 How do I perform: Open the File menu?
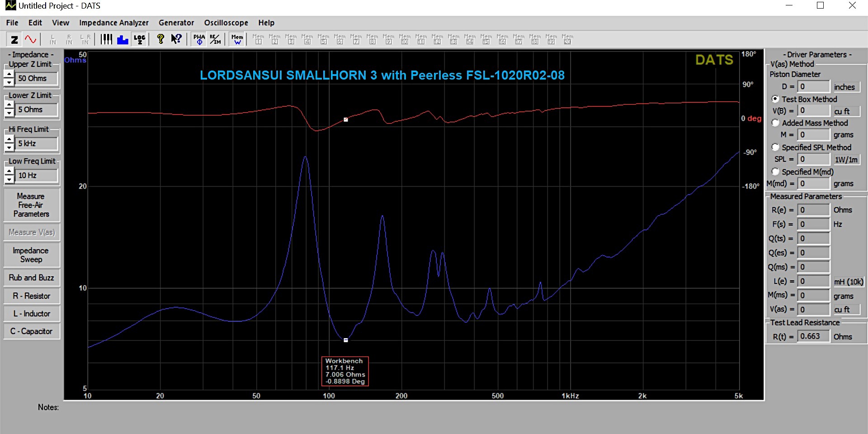[12, 23]
